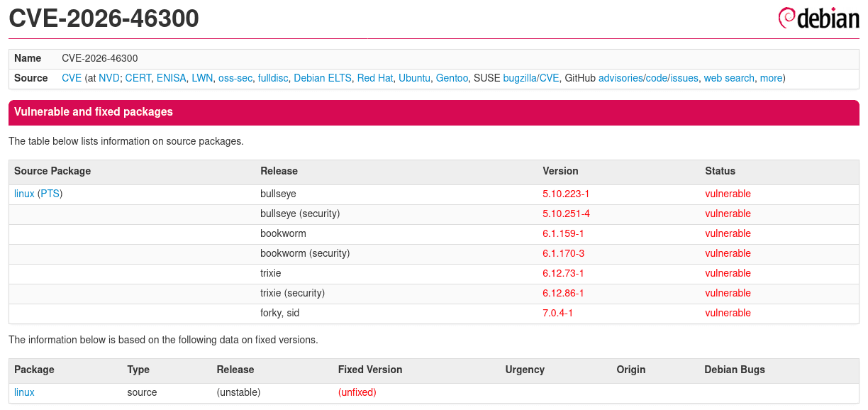Follow the web search link

(729, 78)
